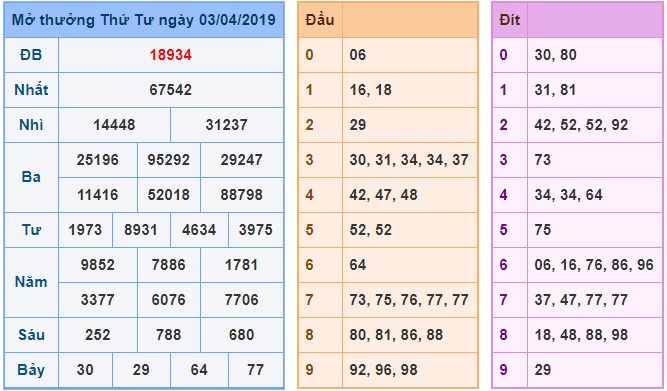Click the 'Nhì' prize label
The height and width of the screenshot is (391, 667).
pyautogui.click(x=31, y=125)
